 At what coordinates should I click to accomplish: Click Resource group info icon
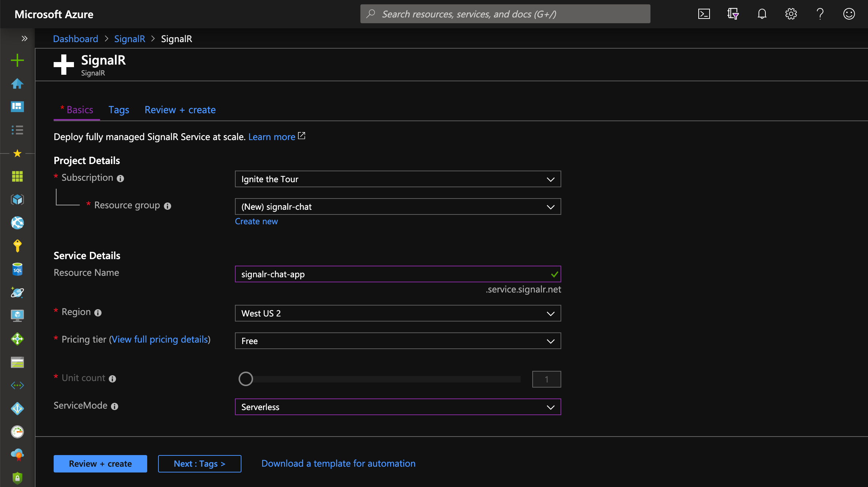[x=168, y=206]
